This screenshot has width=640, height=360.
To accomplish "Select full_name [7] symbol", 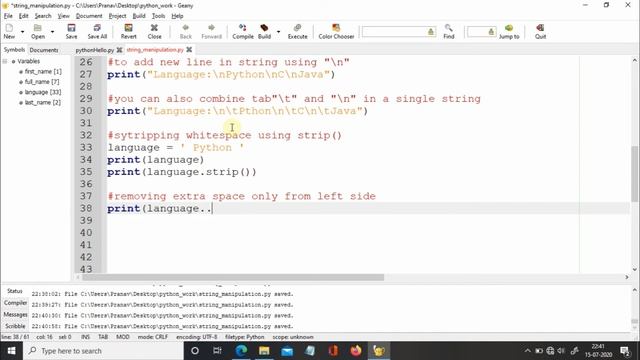I will (x=42, y=82).
